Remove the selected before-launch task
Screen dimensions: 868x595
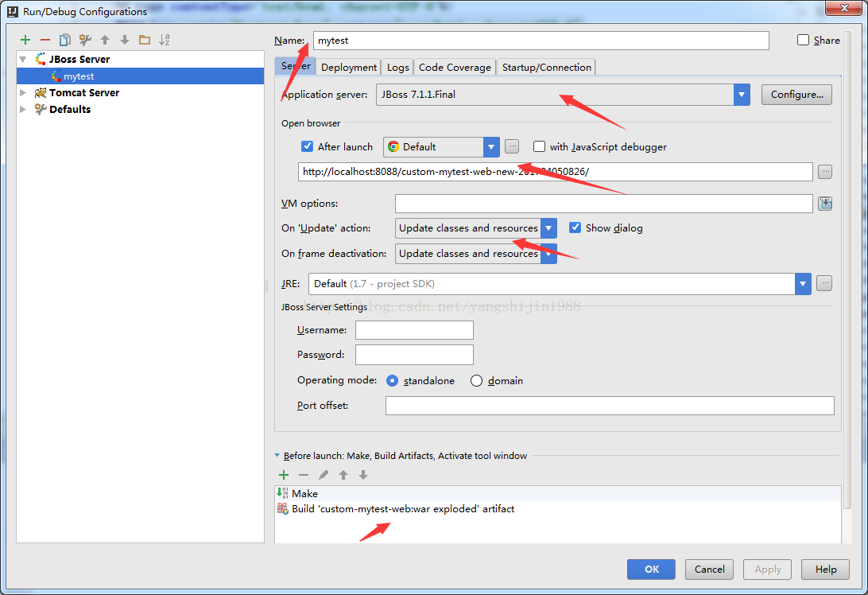[x=304, y=475]
